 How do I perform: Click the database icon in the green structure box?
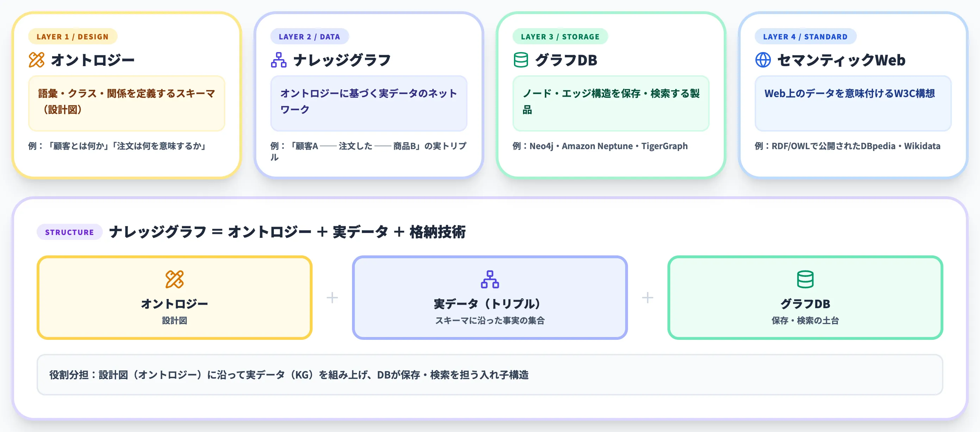[x=805, y=280]
